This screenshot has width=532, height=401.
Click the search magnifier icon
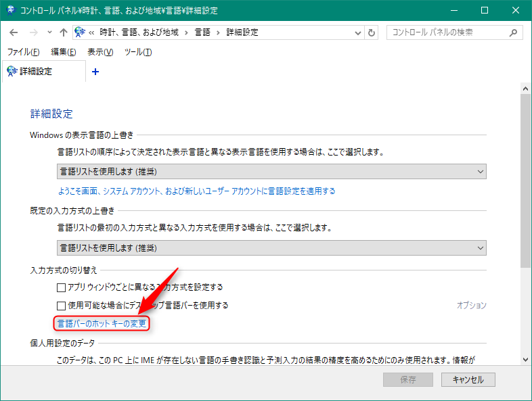click(513, 32)
